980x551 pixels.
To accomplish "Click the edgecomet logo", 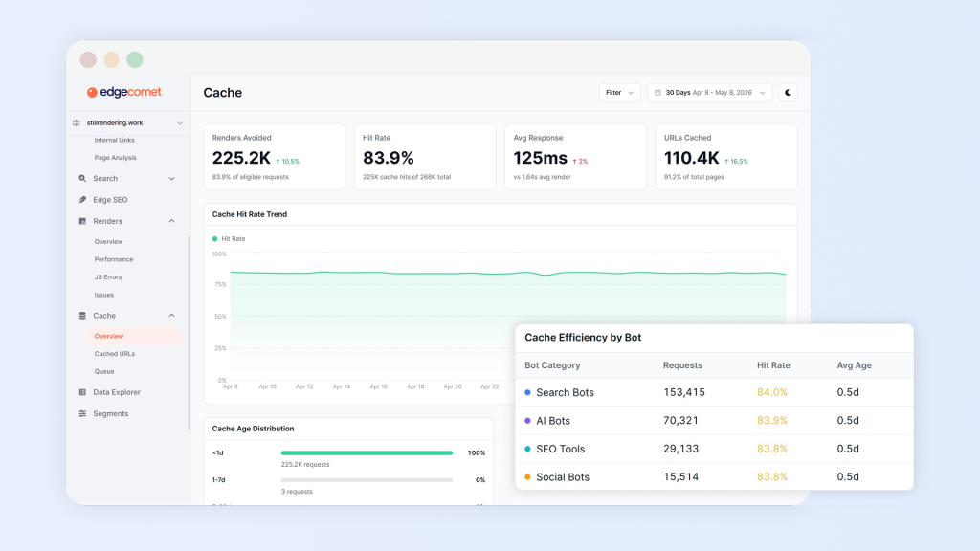I will click(x=123, y=92).
